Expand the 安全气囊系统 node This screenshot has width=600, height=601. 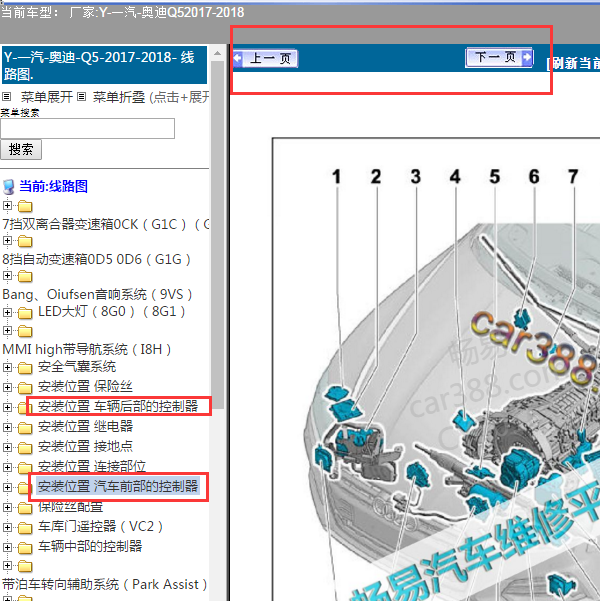tap(7, 368)
